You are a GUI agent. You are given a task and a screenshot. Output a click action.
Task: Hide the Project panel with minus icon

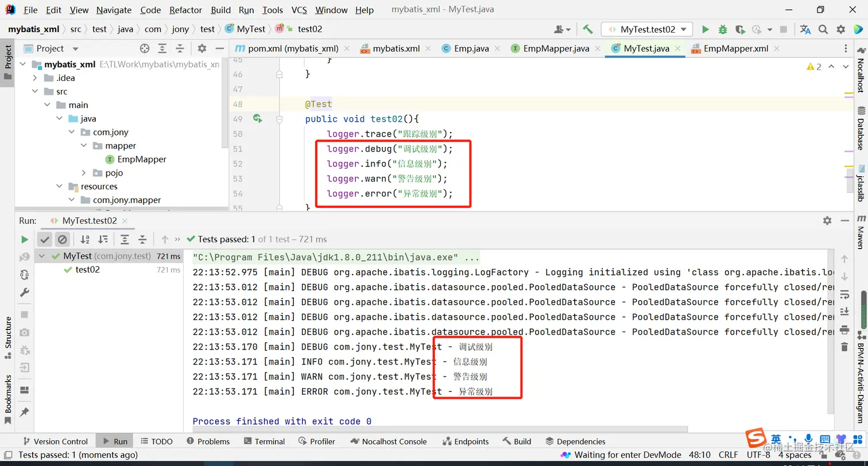tap(219, 49)
